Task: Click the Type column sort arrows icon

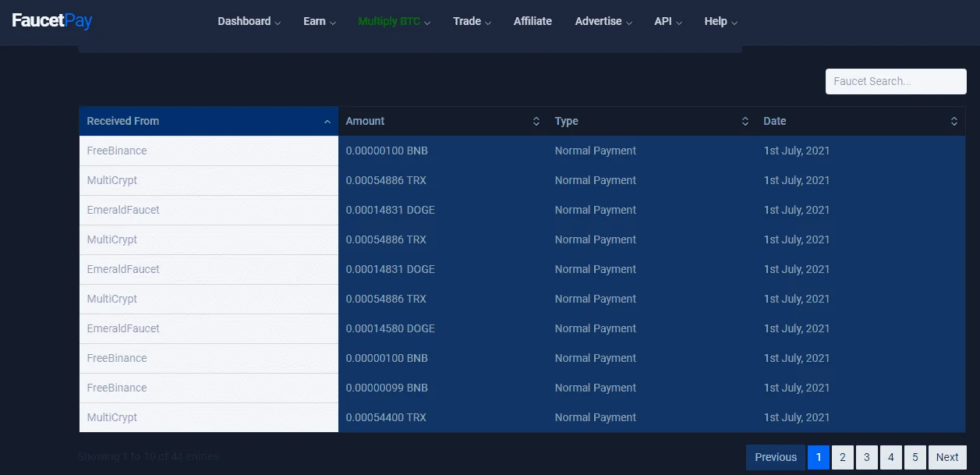Action: [x=745, y=122]
